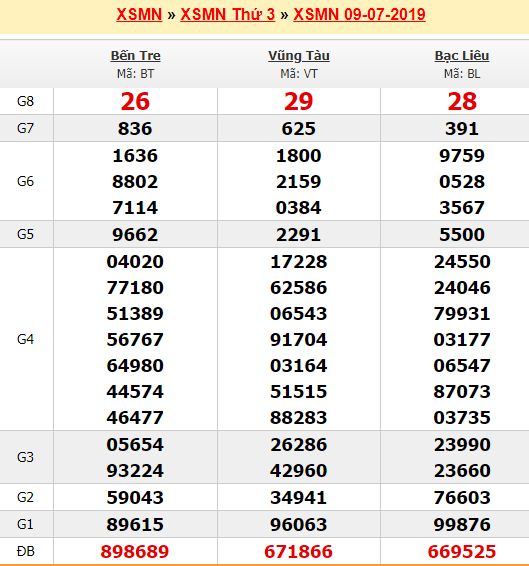529x566 pixels.
Task: Select Bến Tre G1 number 89615
Action: click(x=135, y=524)
